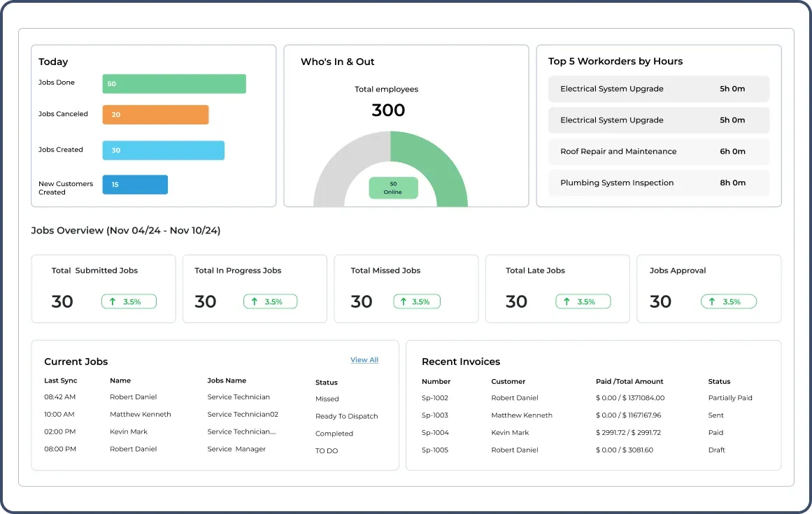This screenshot has width=812, height=514.
Task: Open the View All link in Current Jobs
Action: tap(364, 359)
